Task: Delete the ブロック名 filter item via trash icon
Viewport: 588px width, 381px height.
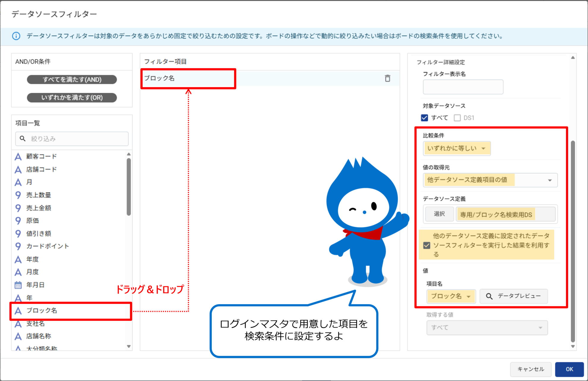Action: [x=387, y=78]
